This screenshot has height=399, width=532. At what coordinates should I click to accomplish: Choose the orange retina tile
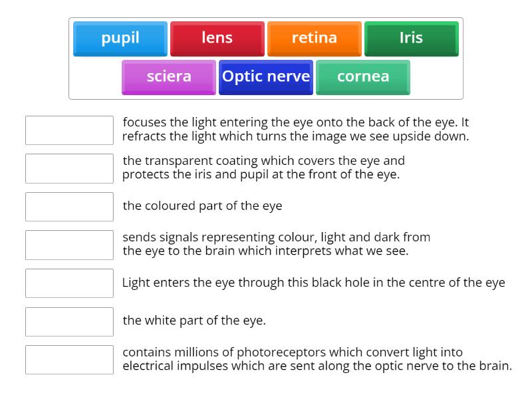pyautogui.click(x=315, y=39)
